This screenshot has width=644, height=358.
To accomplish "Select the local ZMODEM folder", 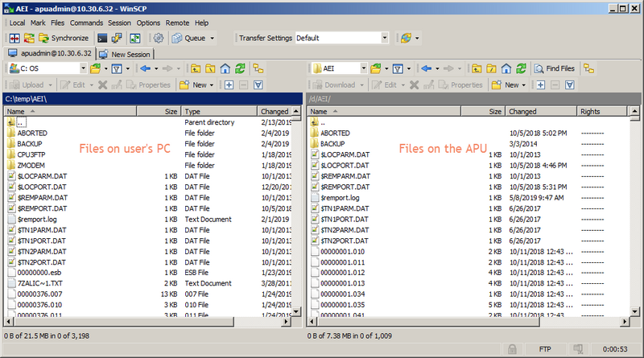I will (x=31, y=166).
